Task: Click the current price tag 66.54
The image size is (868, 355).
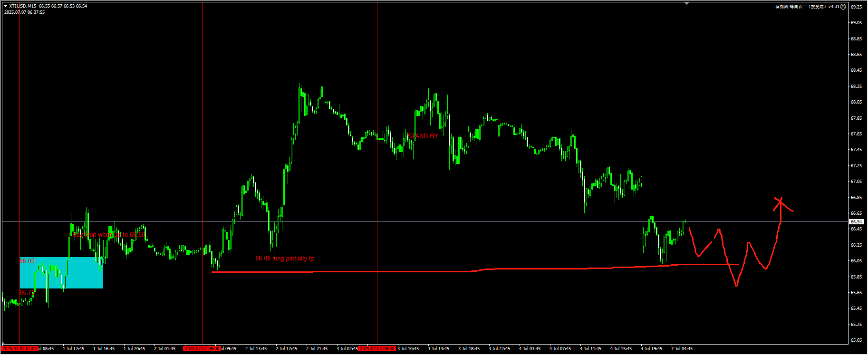Action: pyautogui.click(x=857, y=222)
